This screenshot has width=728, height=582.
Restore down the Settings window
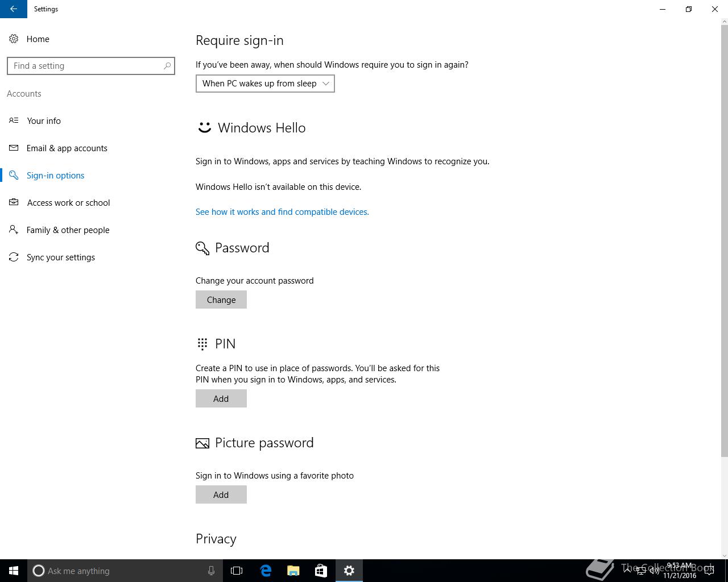[x=689, y=9]
